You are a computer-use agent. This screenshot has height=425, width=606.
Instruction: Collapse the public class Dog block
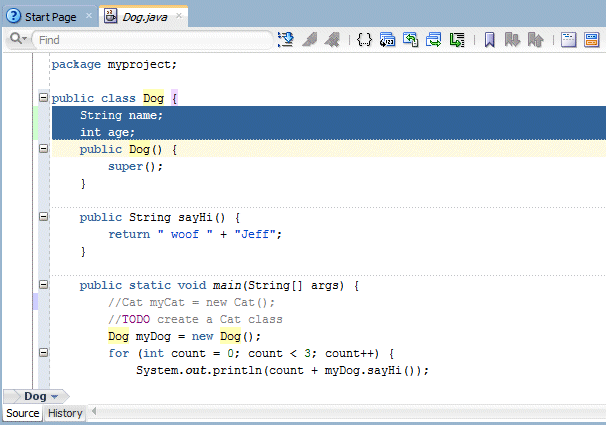(44, 97)
